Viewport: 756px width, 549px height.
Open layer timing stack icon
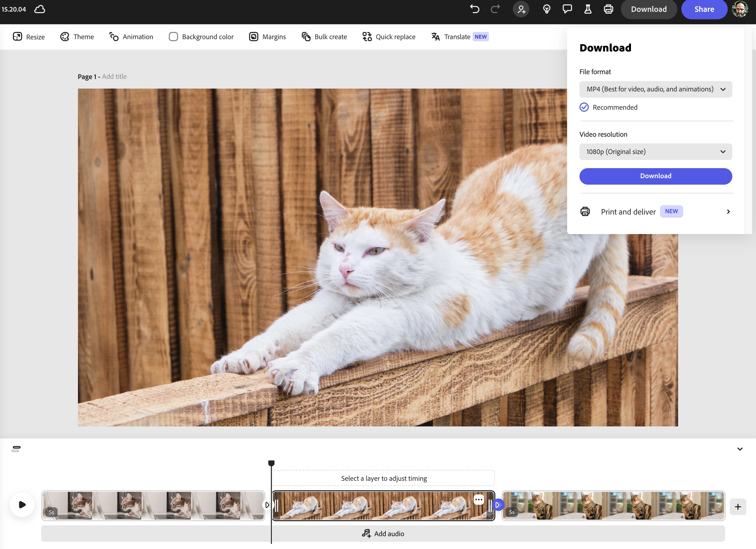pyautogui.click(x=16, y=449)
